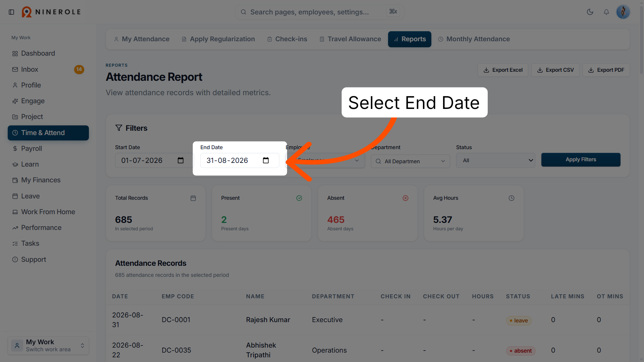The width and height of the screenshot is (644, 362).
Task: Open notifications bell
Action: point(606,12)
